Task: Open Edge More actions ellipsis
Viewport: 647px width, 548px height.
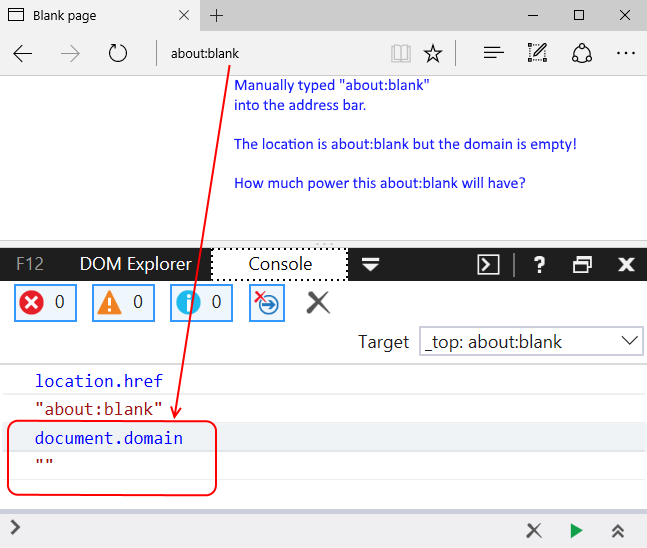Action: tap(626, 53)
